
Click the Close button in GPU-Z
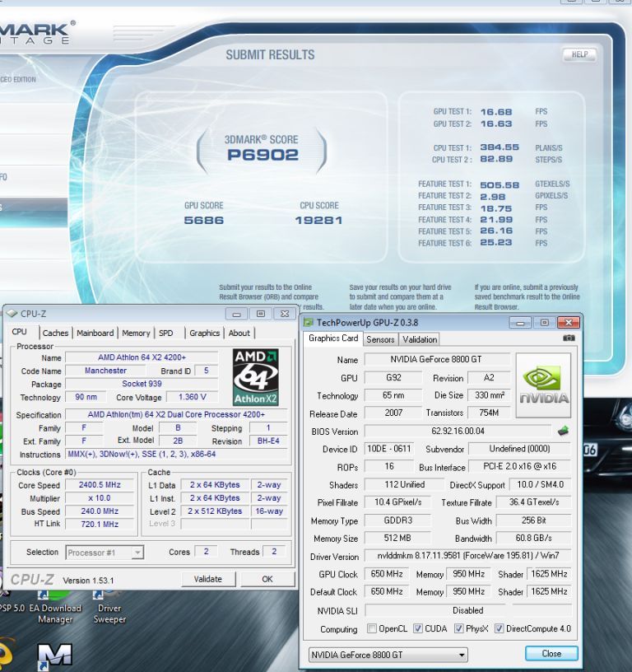coord(551,654)
